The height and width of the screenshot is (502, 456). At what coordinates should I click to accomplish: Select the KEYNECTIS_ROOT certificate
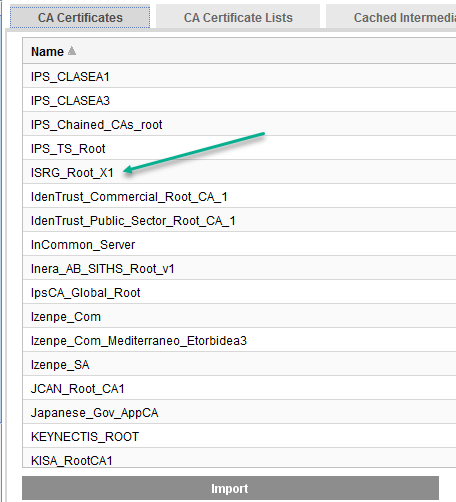tap(239, 436)
